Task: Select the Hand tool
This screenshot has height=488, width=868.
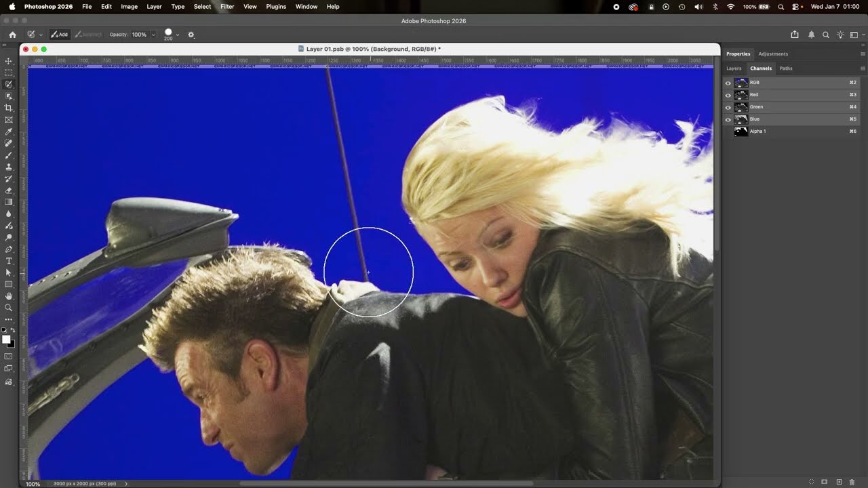Action: click(9, 296)
